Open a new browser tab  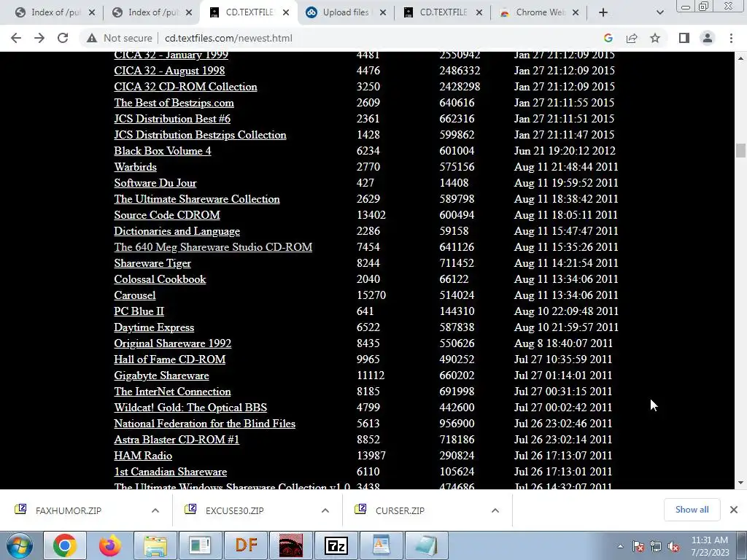point(603,12)
